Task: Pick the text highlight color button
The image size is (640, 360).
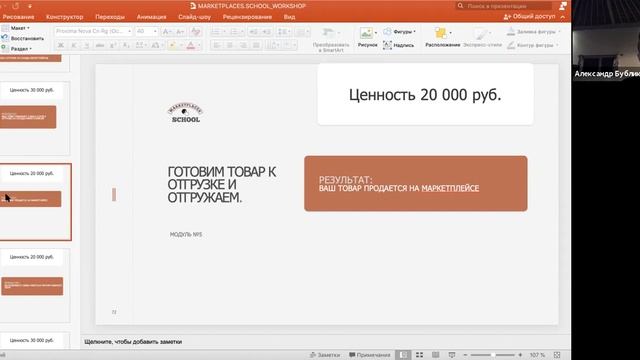Action: [x=172, y=45]
